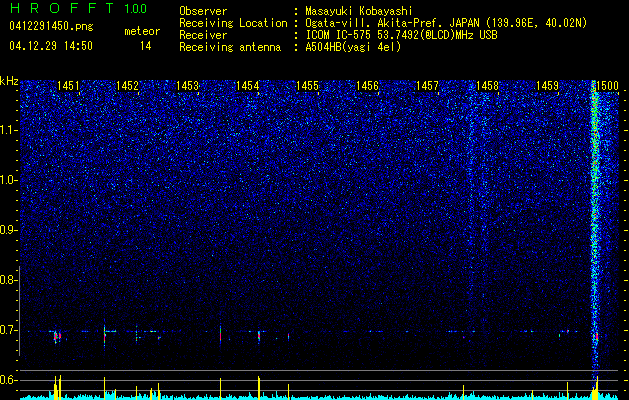This screenshot has width=629, height=400.
Task: Click the timestamp 04.12.29 14:50
Action: click(51, 46)
